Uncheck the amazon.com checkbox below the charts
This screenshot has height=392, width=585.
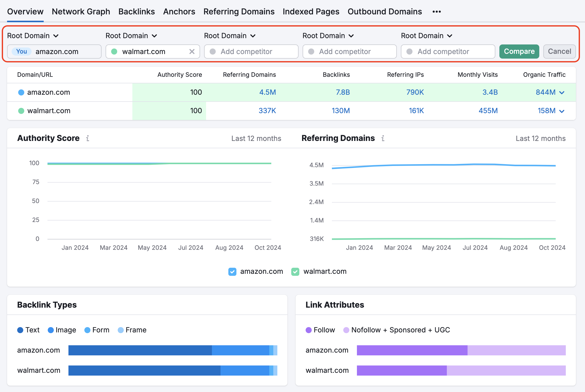coord(232,272)
